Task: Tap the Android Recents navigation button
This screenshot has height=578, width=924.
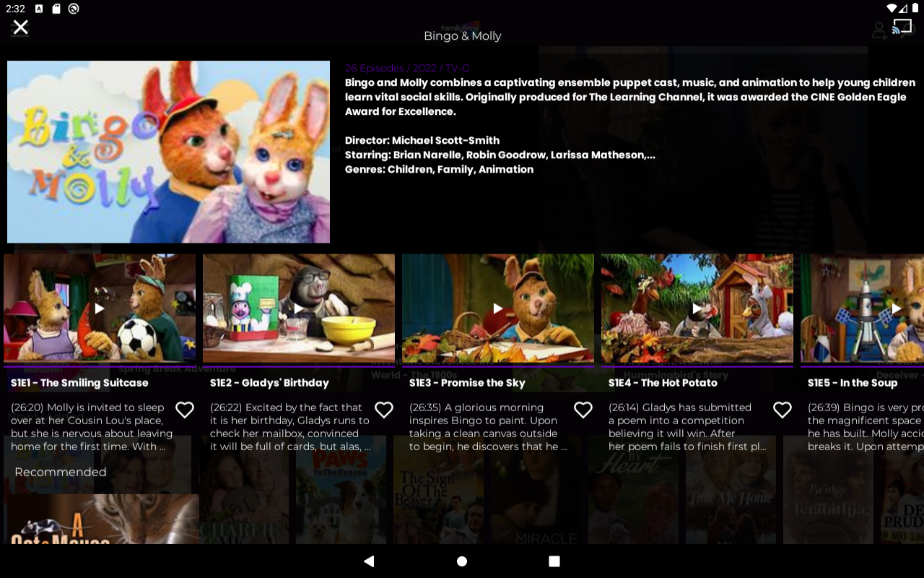Action: (554, 561)
